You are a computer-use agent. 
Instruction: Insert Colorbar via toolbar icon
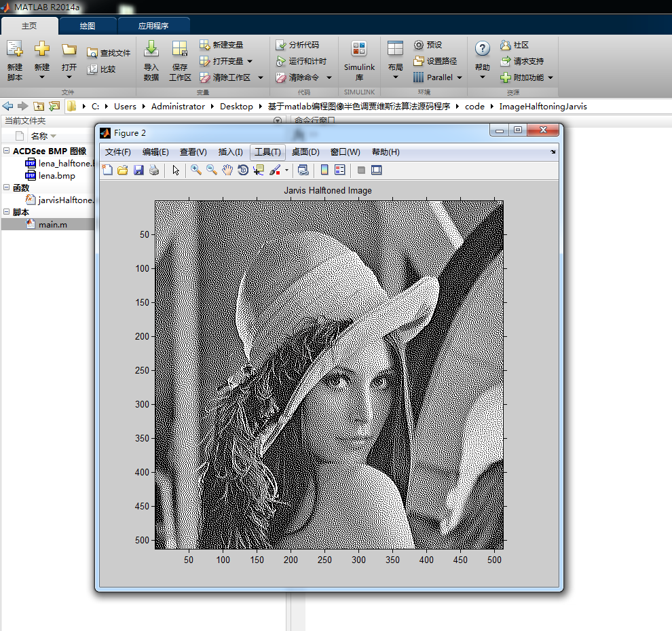(324, 170)
